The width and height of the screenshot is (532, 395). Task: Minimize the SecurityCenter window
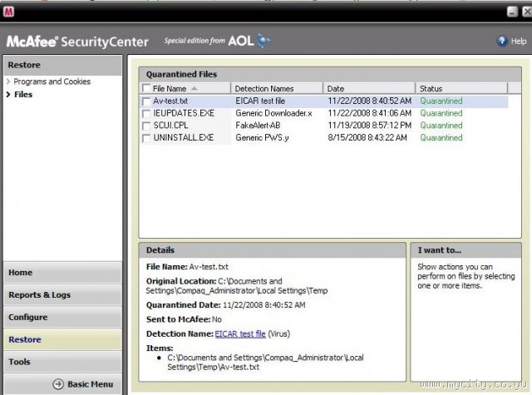(512, 12)
